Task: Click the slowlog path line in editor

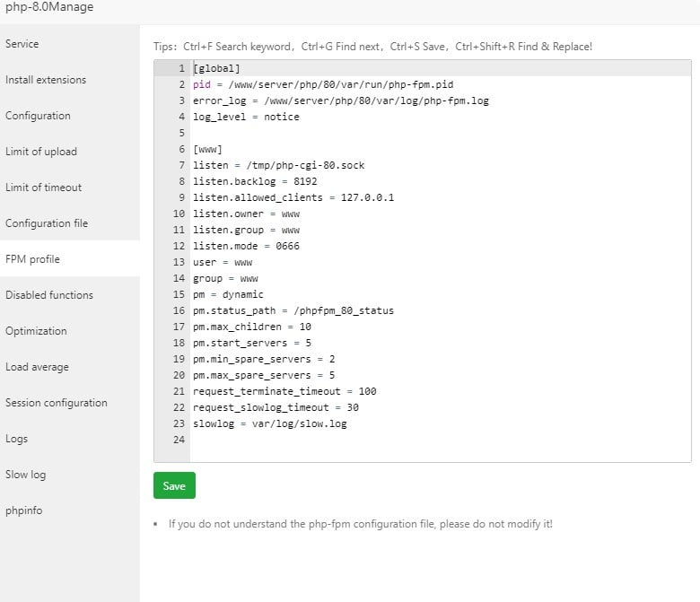Action: tap(269, 423)
